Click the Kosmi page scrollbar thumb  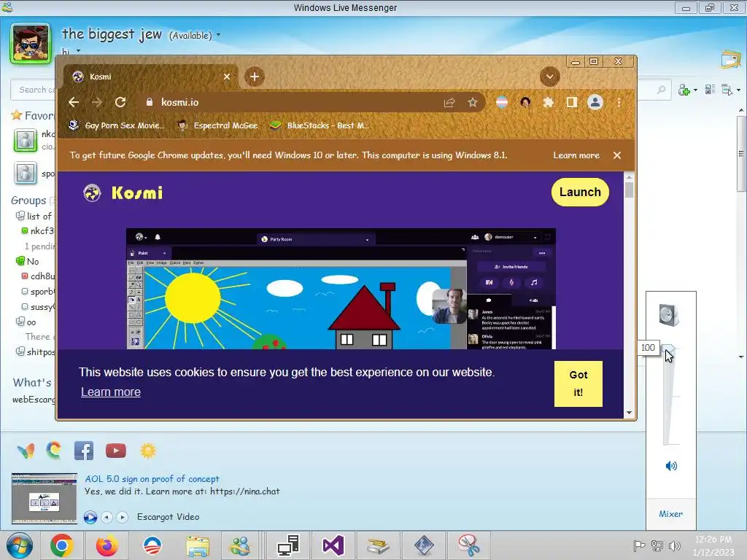(629, 190)
